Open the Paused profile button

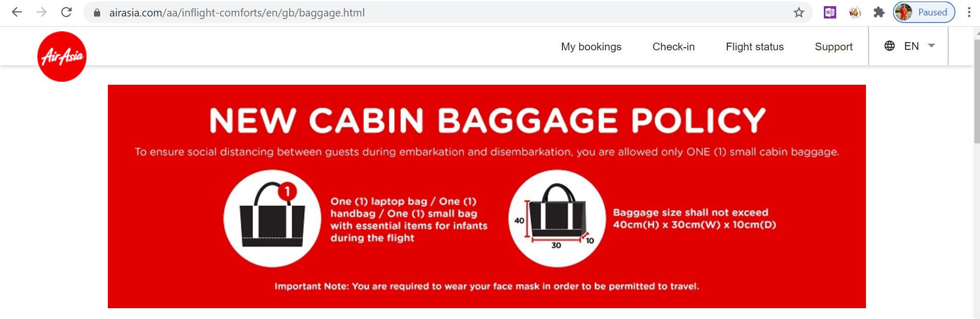[x=924, y=12]
